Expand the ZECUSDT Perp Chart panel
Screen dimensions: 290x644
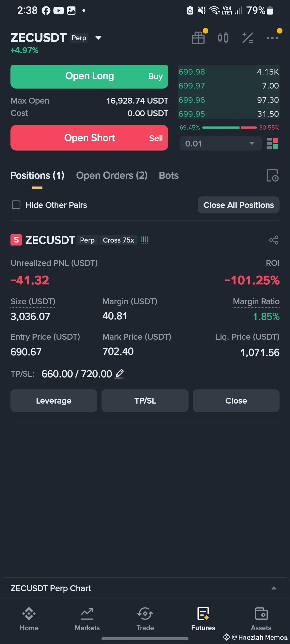click(274, 588)
